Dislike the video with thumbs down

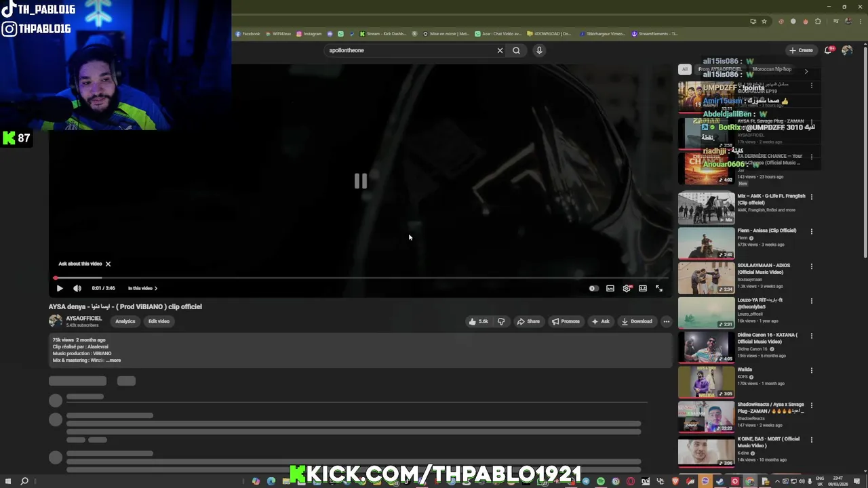point(501,321)
